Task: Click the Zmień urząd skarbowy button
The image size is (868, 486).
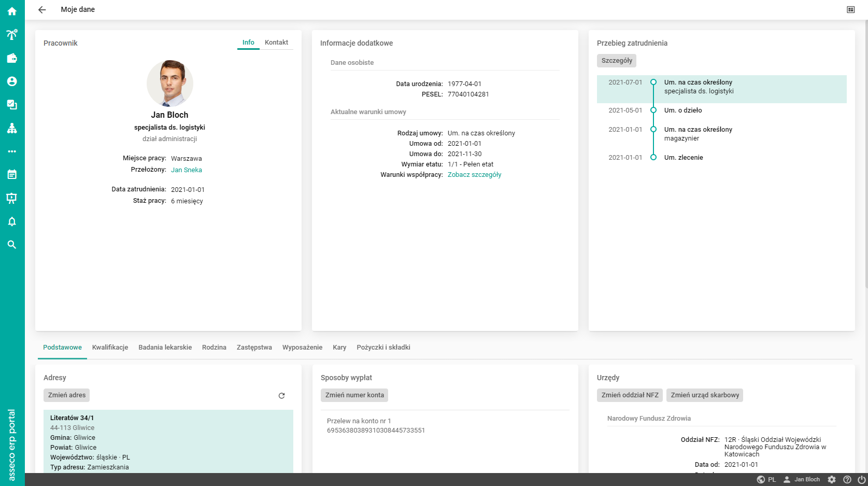Action: [705, 395]
